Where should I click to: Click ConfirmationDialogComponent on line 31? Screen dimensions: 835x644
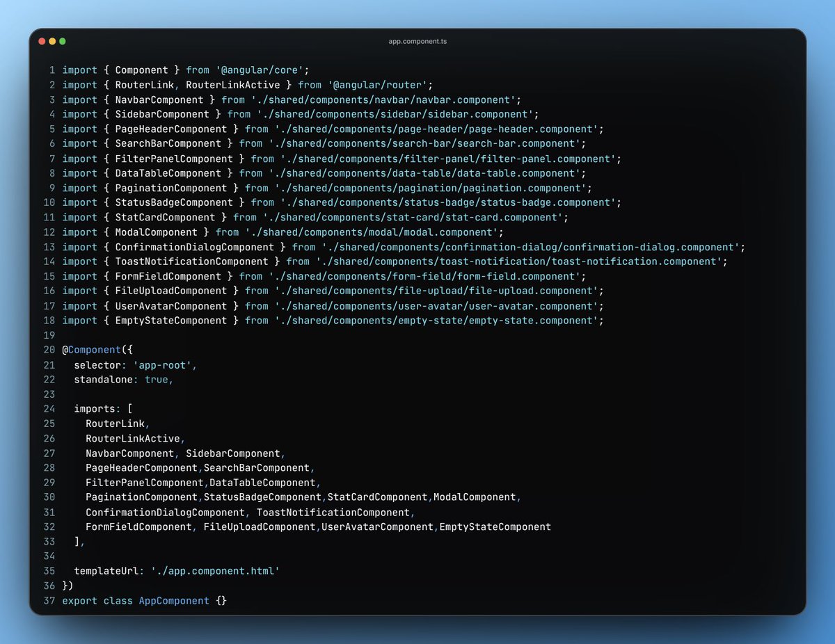point(165,513)
